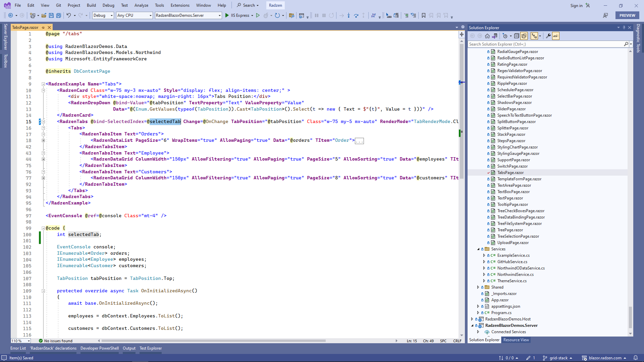Click Collapse All icon in Solution Explorer
The width and height of the screenshot is (644, 362).
click(517, 36)
